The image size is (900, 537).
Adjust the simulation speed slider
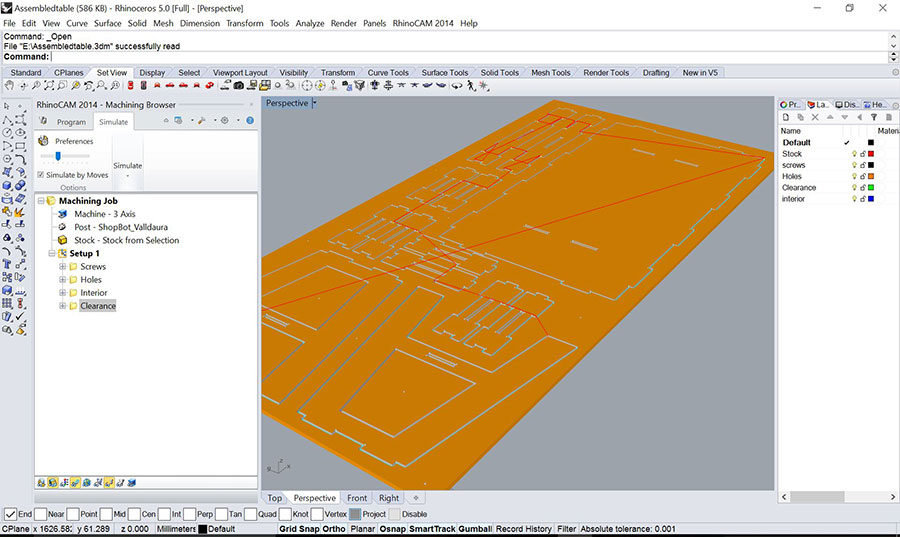point(58,156)
